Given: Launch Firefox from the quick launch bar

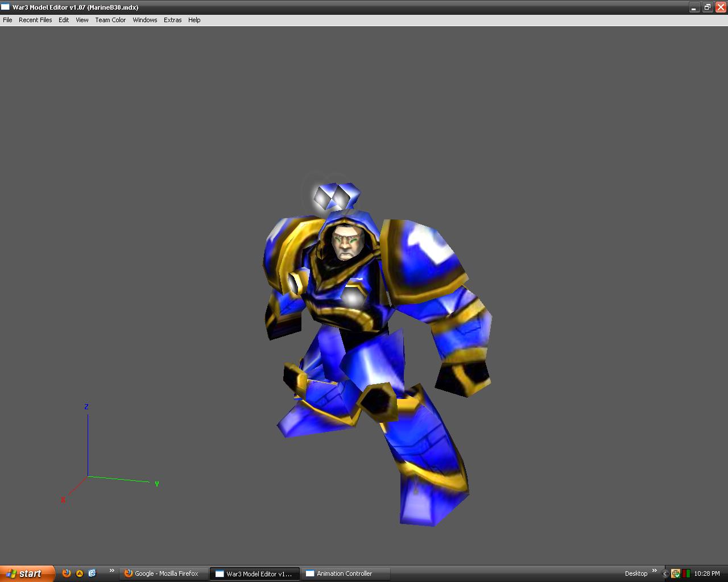Looking at the screenshot, I should pyautogui.click(x=67, y=573).
